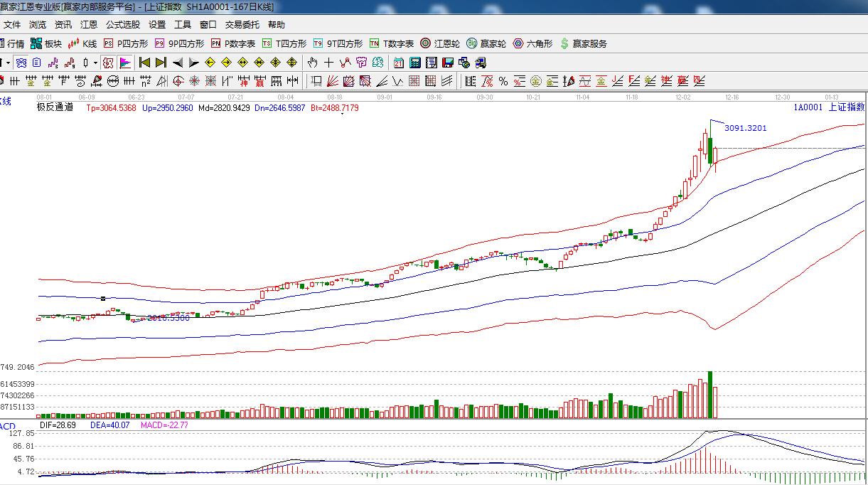Click the red floppy disk save icon

(448, 63)
